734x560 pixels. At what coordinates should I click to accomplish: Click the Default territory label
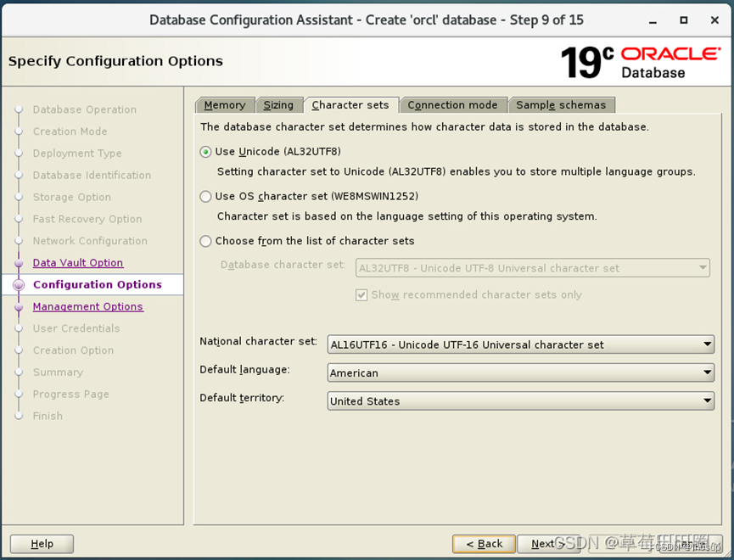tap(242, 398)
